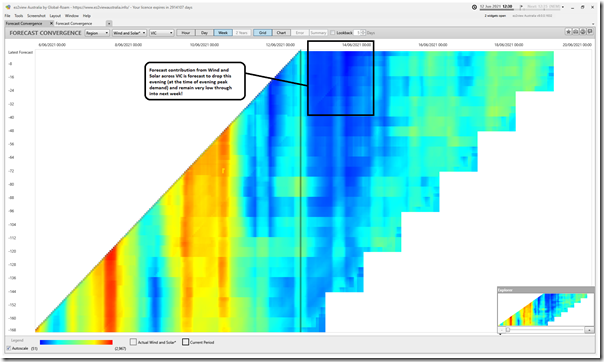
Task: Enable the Lookback checkbox
Action: pos(332,33)
